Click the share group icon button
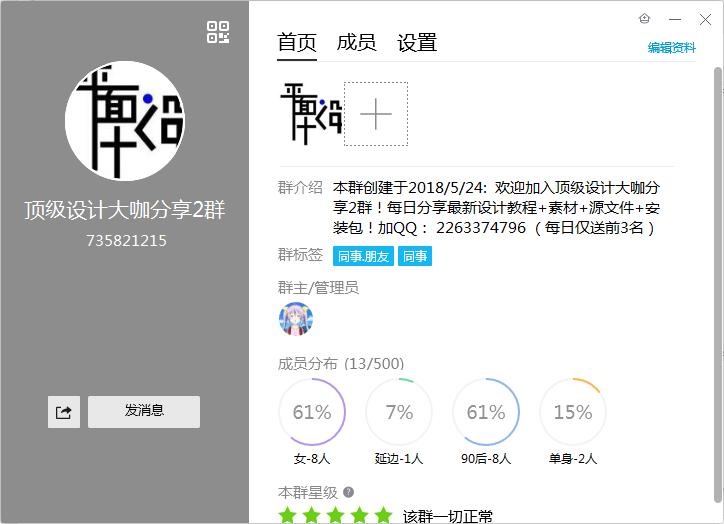 pyautogui.click(x=64, y=412)
